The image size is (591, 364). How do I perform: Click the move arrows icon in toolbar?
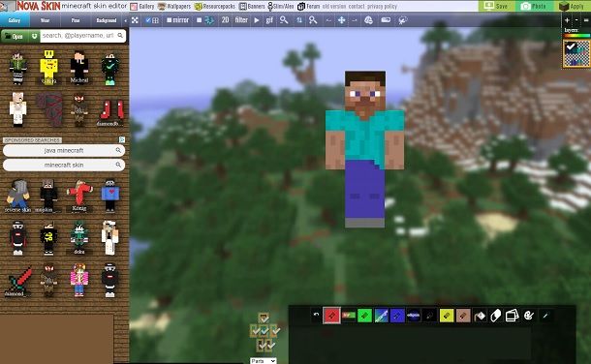341,20
